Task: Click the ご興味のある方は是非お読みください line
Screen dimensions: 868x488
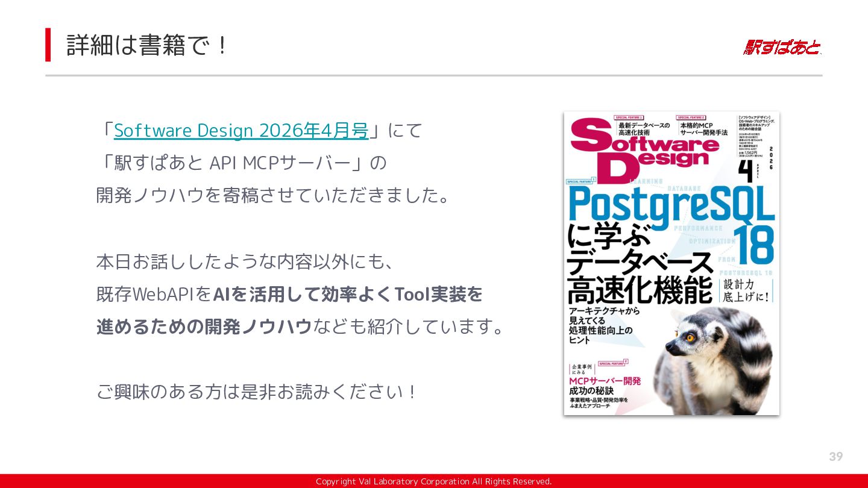Action: (257, 392)
